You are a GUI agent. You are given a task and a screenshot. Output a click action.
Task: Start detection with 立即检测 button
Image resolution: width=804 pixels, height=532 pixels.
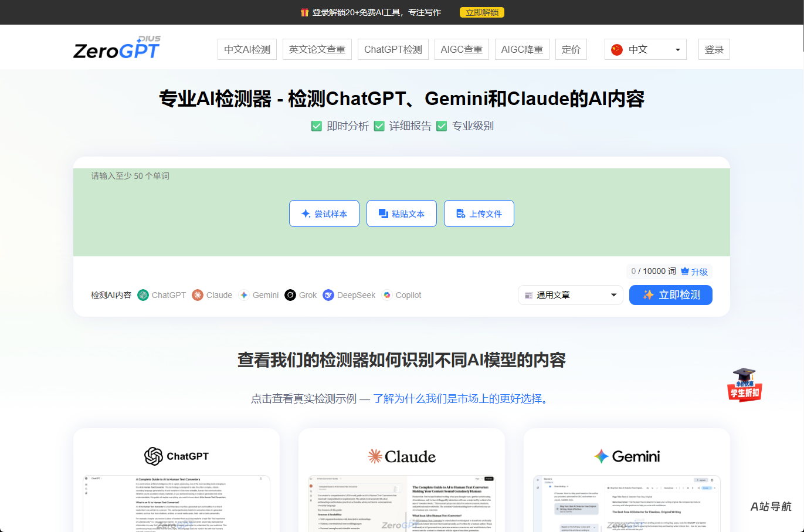point(671,295)
